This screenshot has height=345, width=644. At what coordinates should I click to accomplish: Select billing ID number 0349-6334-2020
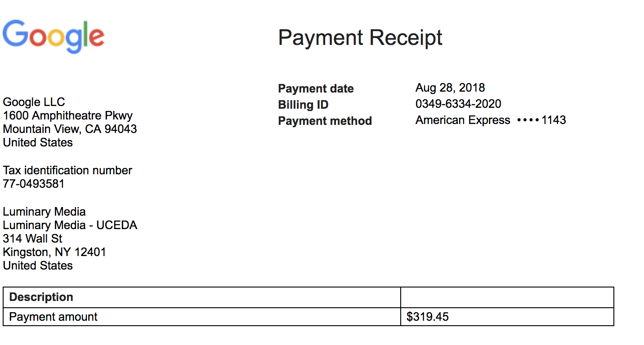458,104
